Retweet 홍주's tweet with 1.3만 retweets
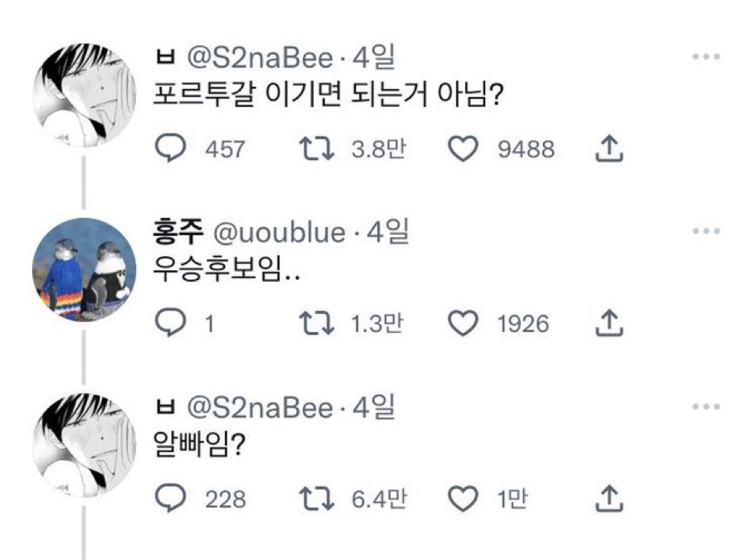 tap(318, 323)
